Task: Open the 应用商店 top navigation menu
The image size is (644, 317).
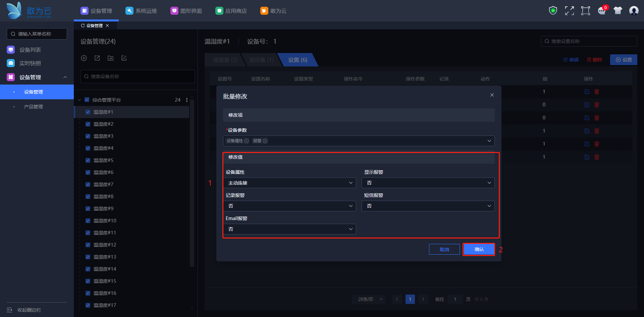Action: 231,11
